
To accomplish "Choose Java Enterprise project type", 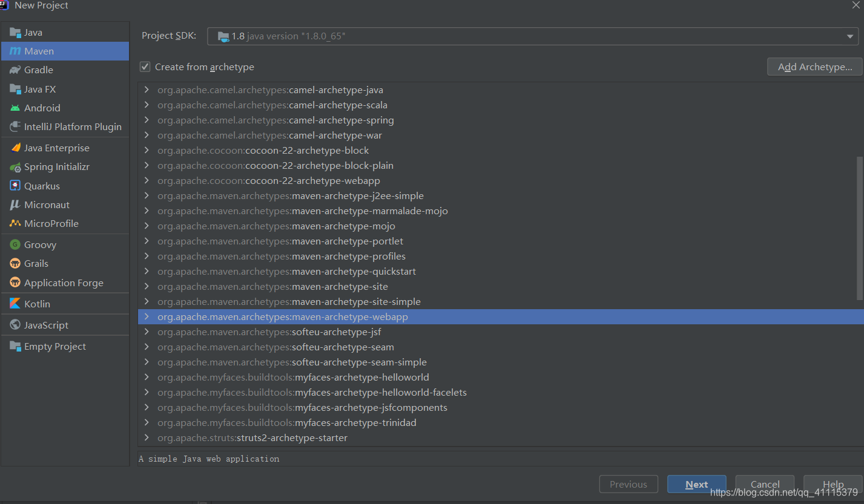I will tap(65, 148).
